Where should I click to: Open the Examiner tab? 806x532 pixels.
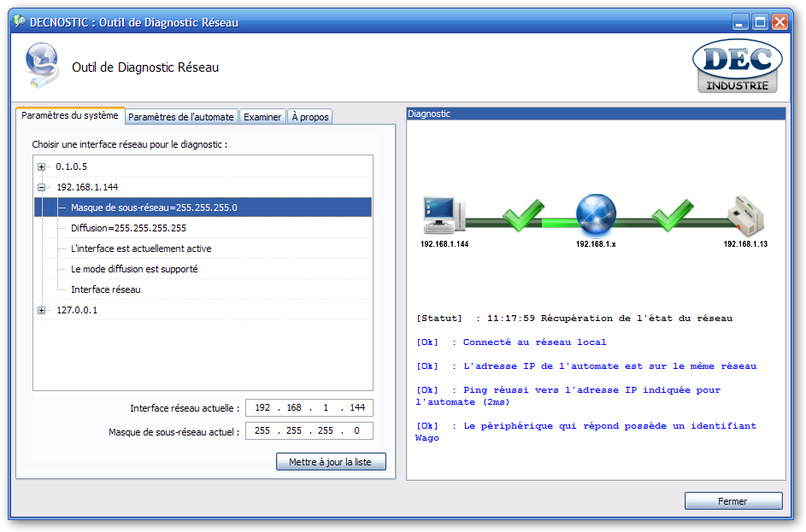pyautogui.click(x=262, y=117)
